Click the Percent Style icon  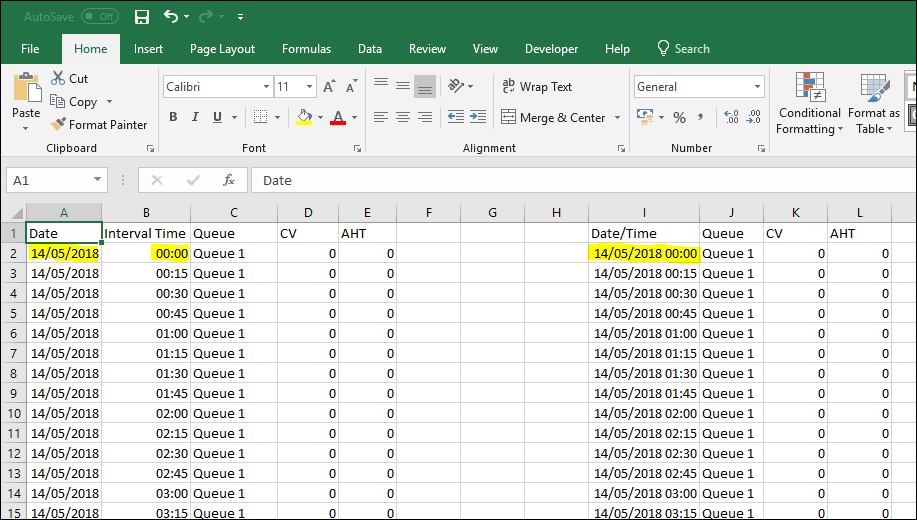[679, 118]
